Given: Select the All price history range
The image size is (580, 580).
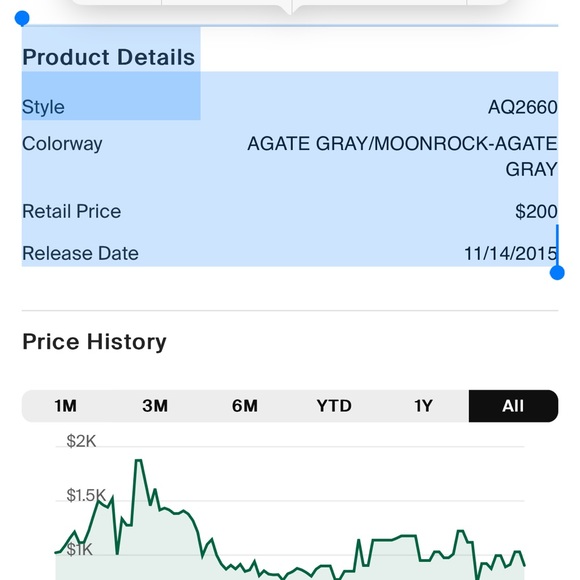Looking at the screenshot, I should pyautogui.click(x=513, y=406).
